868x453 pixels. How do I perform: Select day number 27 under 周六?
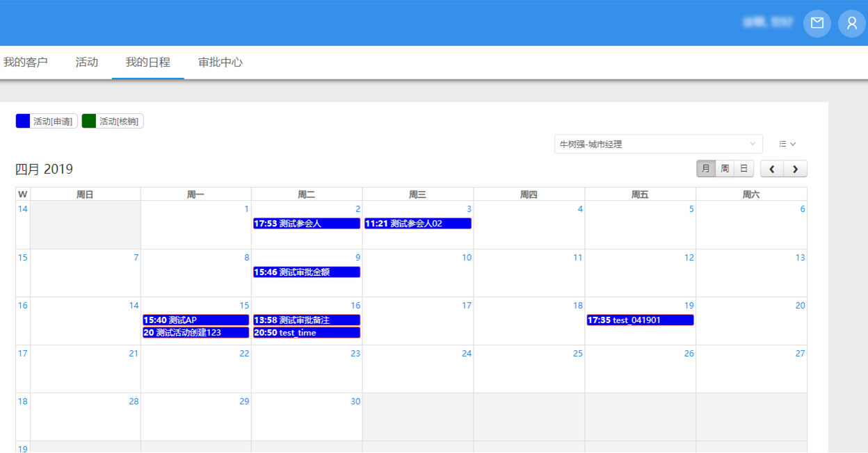pos(801,354)
